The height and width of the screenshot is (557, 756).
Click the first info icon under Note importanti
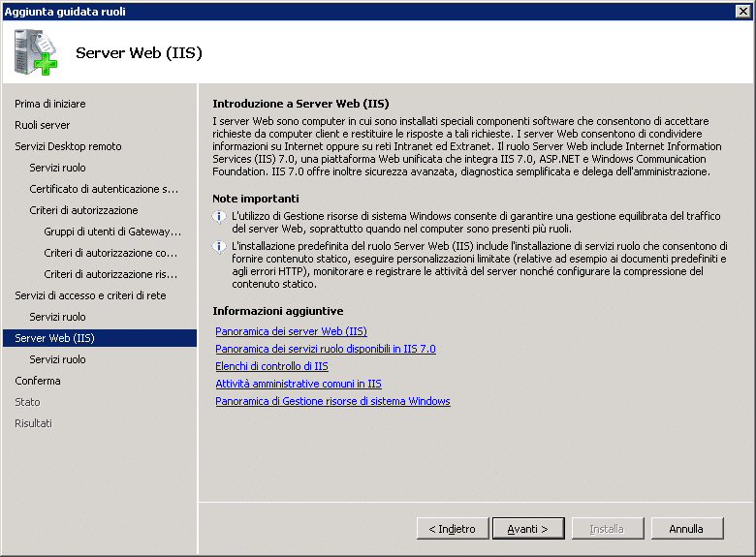(x=219, y=217)
